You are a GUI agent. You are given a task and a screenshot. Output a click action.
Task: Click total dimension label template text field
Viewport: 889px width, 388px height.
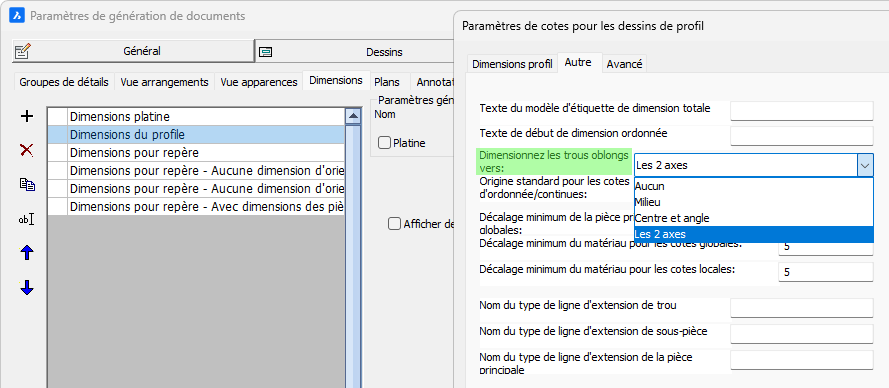802,111
